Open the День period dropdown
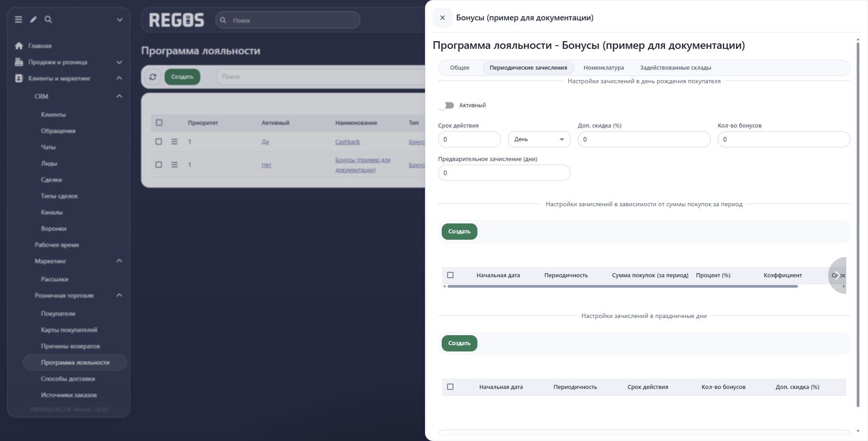This screenshot has height=441, width=868. (x=539, y=139)
